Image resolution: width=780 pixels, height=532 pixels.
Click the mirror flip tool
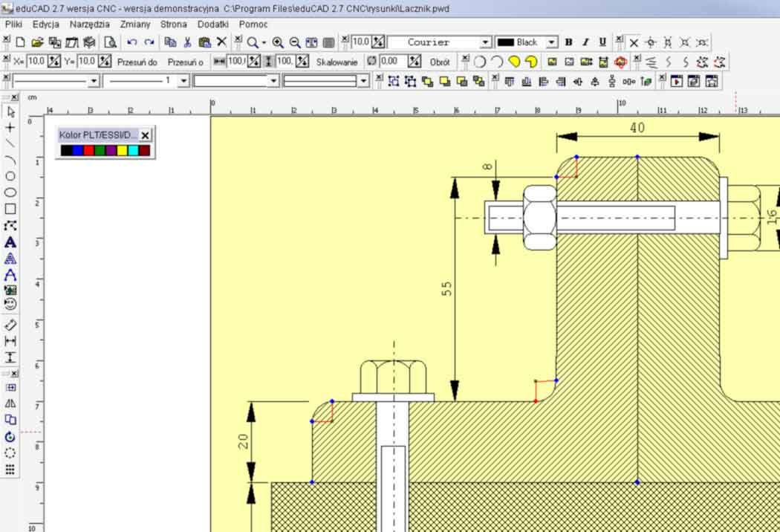point(10,403)
